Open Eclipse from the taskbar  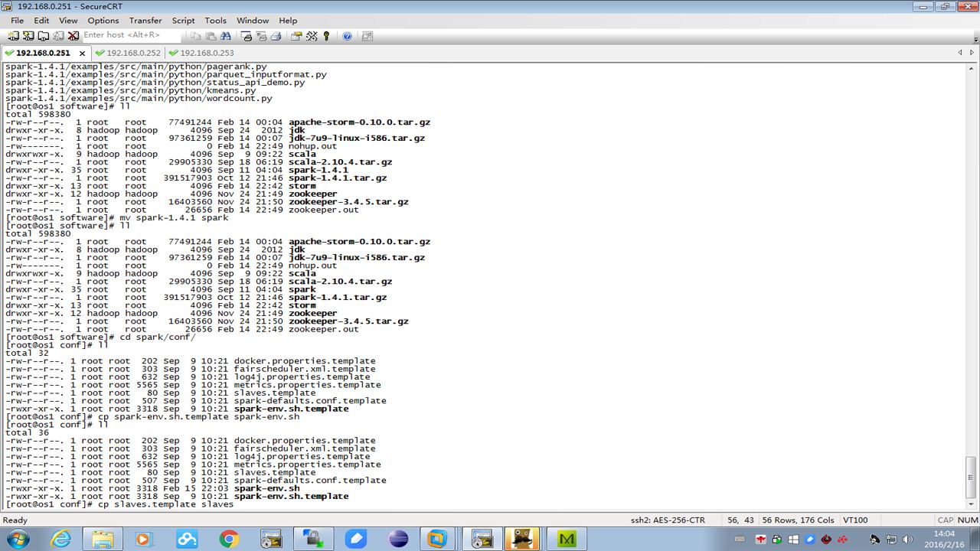(x=398, y=539)
